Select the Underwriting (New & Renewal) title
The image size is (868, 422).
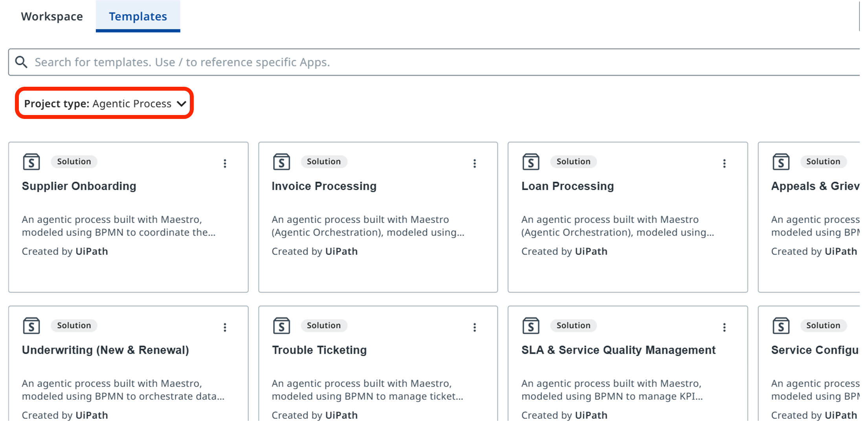point(105,350)
